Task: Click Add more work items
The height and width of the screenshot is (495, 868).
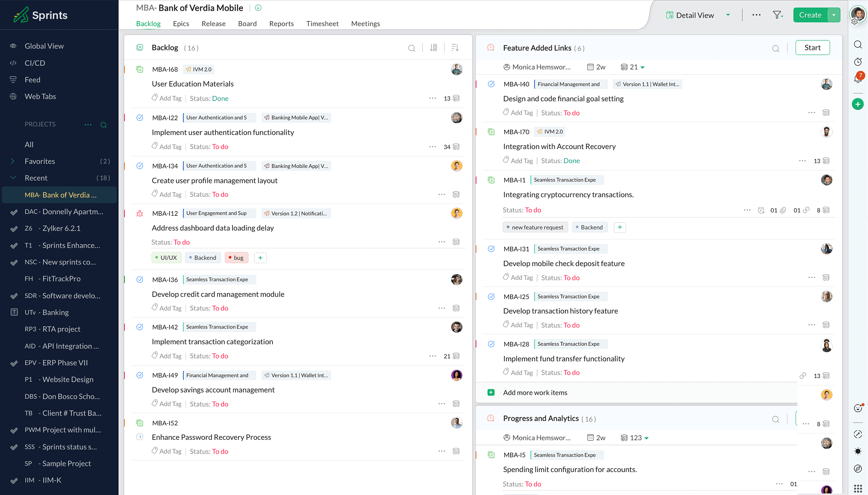Action: tap(535, 392)
